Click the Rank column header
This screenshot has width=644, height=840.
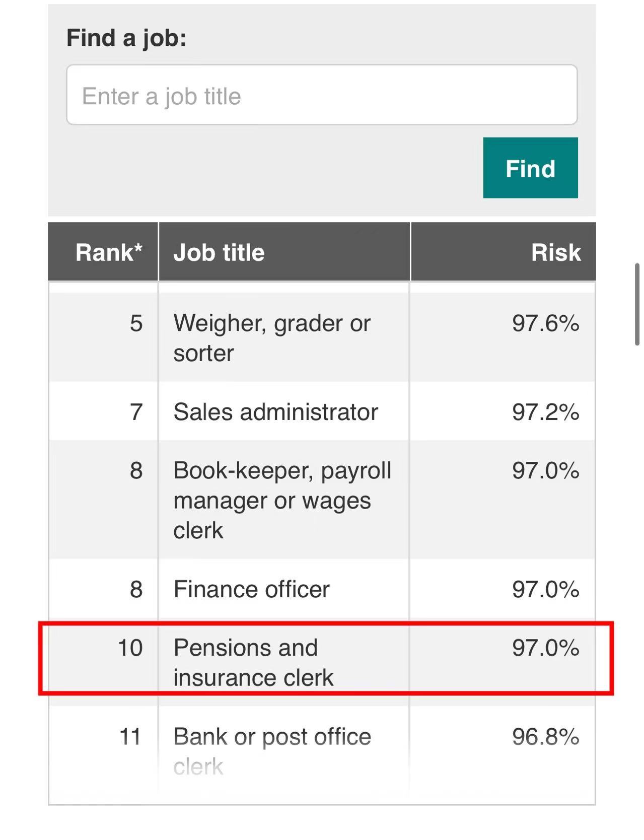[108, 252]
